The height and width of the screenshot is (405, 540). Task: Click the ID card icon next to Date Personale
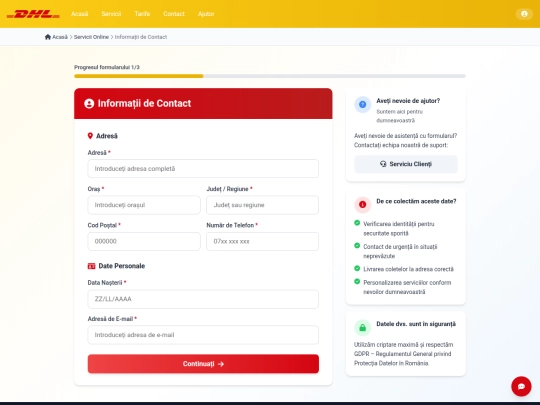[91, 266]
